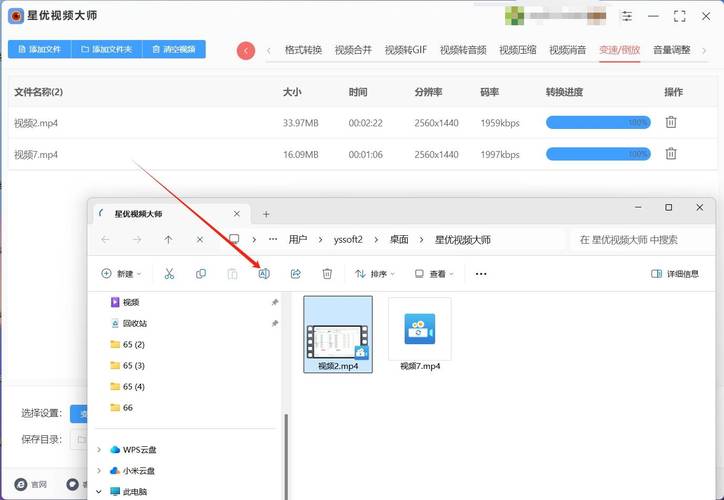Click 用户 in the address path
This screenshot has height=500, width=724.
(298, 240)
